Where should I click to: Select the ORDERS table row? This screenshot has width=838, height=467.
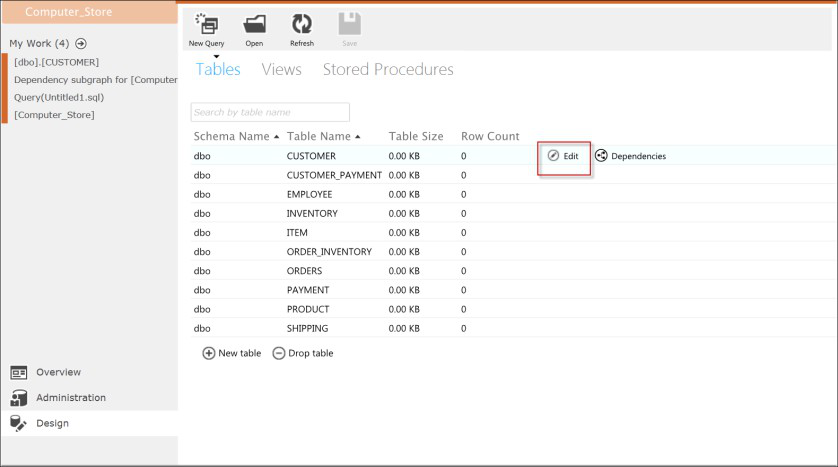(x=306, y=271)
